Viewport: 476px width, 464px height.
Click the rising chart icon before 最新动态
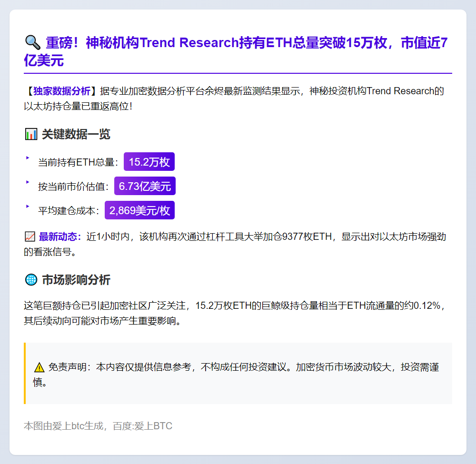30,237
